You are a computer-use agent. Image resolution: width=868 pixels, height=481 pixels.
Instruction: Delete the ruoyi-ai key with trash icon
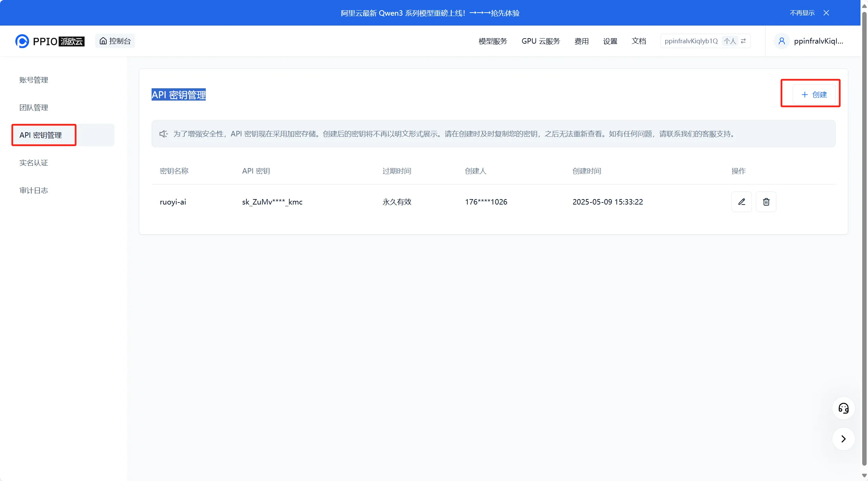[766, 202]
